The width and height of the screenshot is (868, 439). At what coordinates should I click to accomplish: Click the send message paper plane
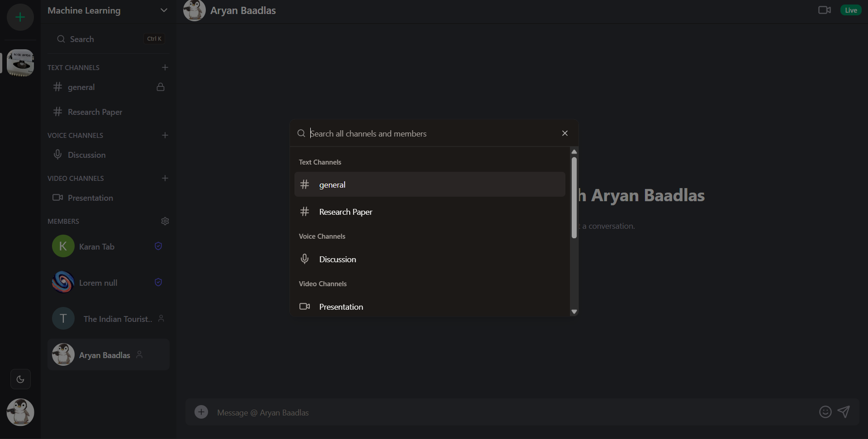[x=844, y=412]
